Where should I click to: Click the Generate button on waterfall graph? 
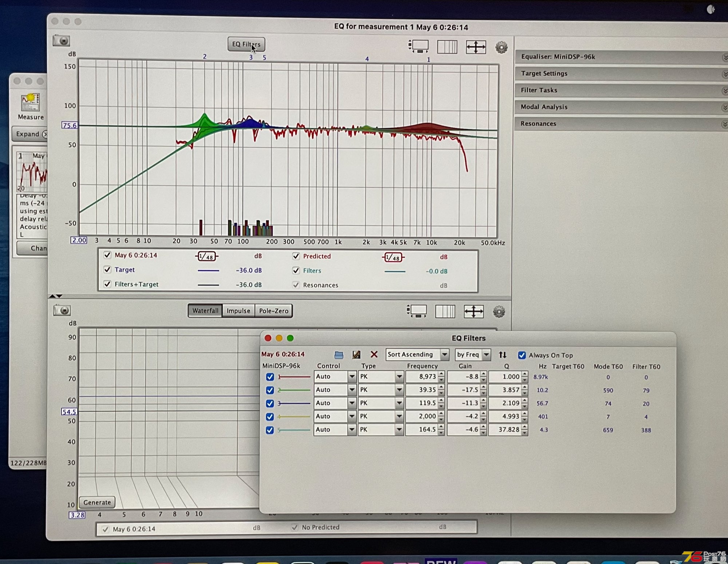click(x=97, y=502)
